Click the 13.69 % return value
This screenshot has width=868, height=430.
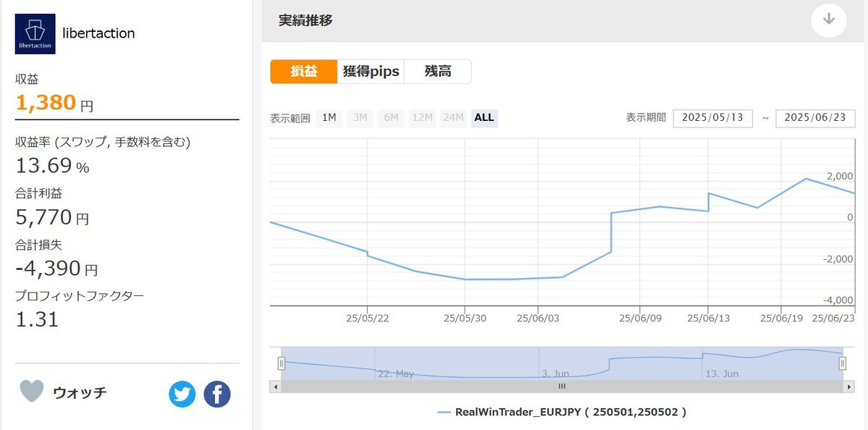[x=44, y=166]
